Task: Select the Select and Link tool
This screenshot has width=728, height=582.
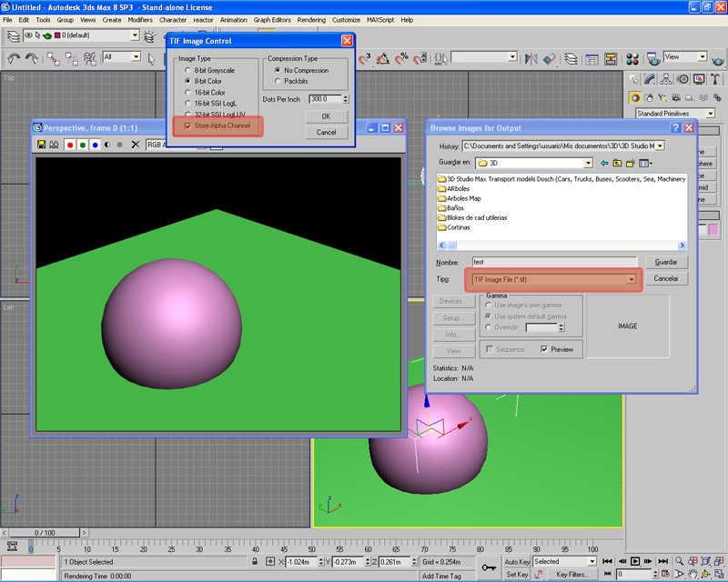Action: (x=53, y=59)
